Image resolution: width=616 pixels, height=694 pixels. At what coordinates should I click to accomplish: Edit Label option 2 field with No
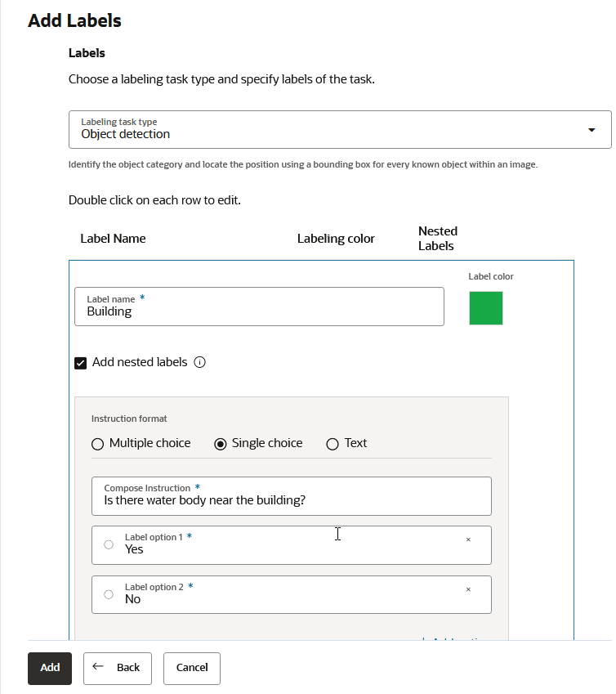[x=292, y=594]
